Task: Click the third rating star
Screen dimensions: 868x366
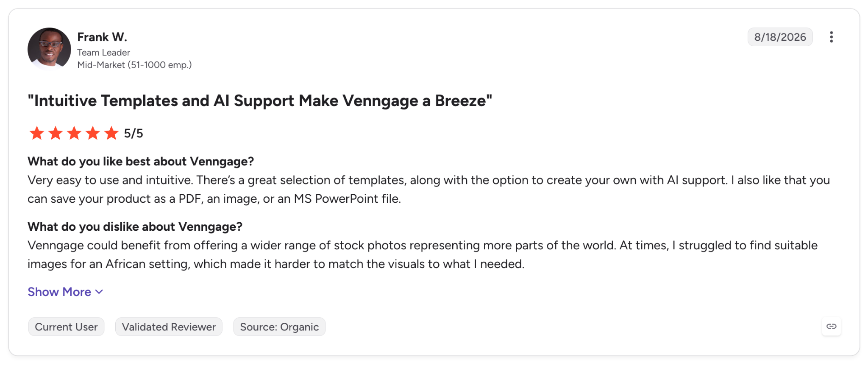Action: (x=74, y=133)
